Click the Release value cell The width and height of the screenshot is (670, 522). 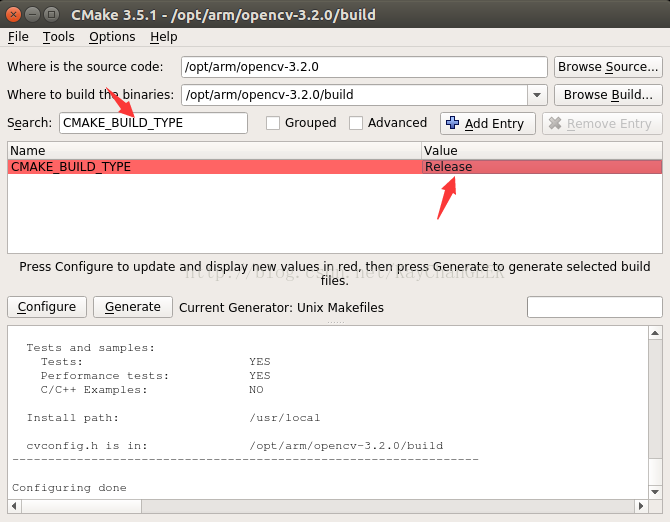click(x=542, y=167)
